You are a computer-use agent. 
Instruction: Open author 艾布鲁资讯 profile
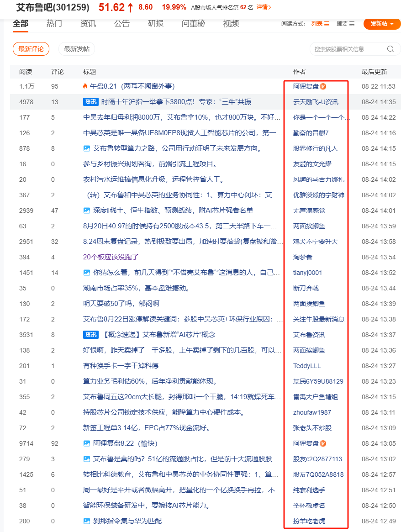[309, 335]
